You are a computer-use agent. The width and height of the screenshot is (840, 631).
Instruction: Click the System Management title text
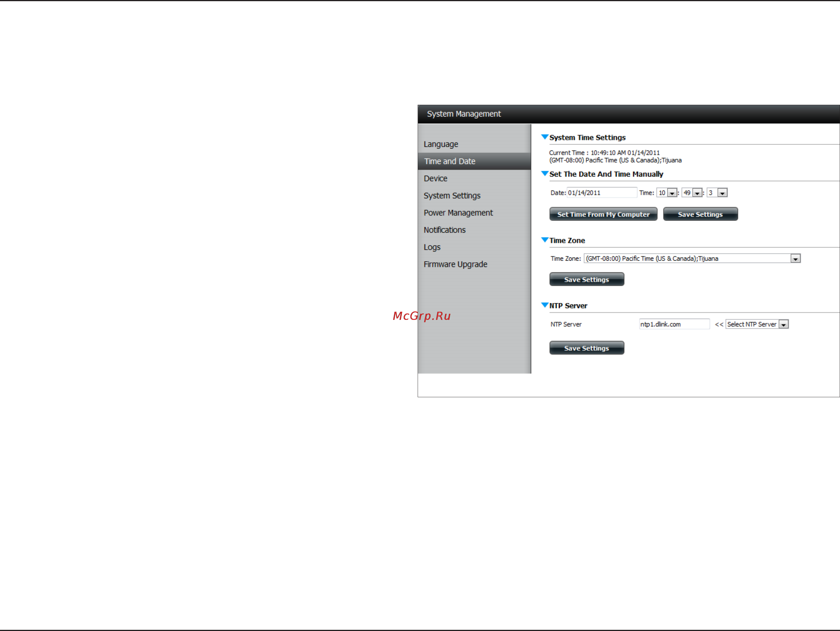pyautogui.click(x=464, y=114)
